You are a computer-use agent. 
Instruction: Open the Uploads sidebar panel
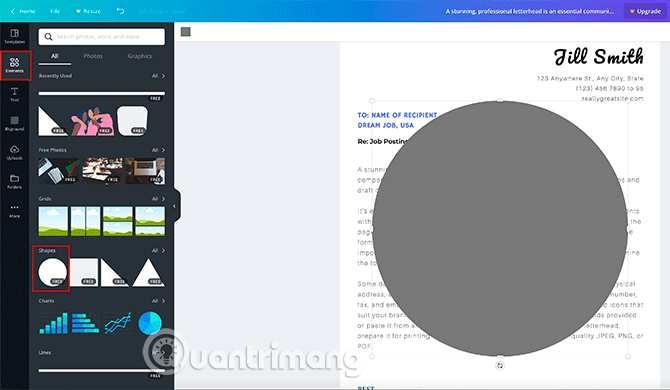pyautogui.click(x=15, y=152)
